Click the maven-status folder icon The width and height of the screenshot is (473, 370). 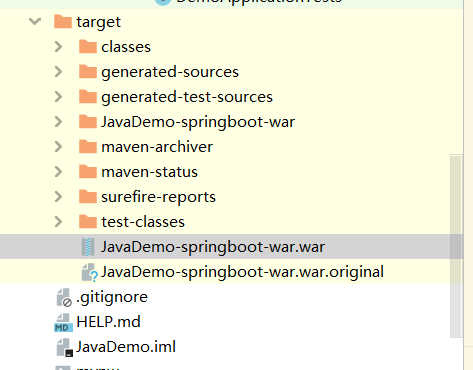point(88,171)
